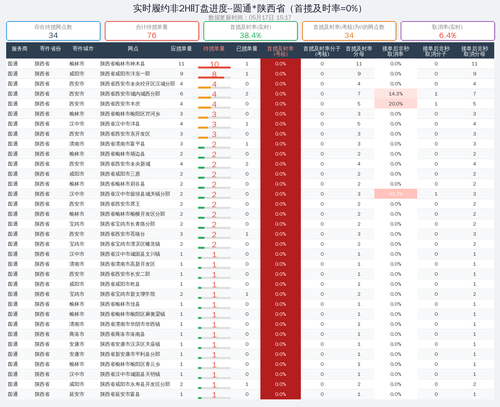Click the red 首揽及时率(考核) column header
The width and height of the screenshot is (500, 407).
point(280,51)
